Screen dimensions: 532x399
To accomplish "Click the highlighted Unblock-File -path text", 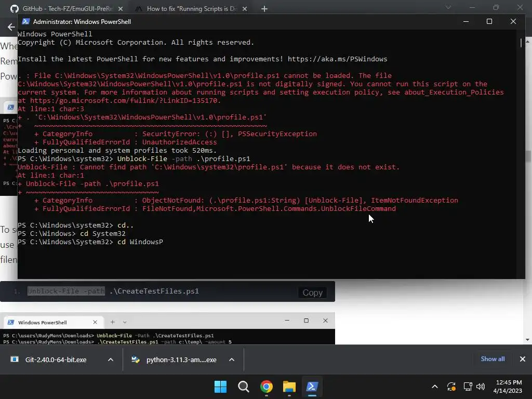I will [66, 291].
